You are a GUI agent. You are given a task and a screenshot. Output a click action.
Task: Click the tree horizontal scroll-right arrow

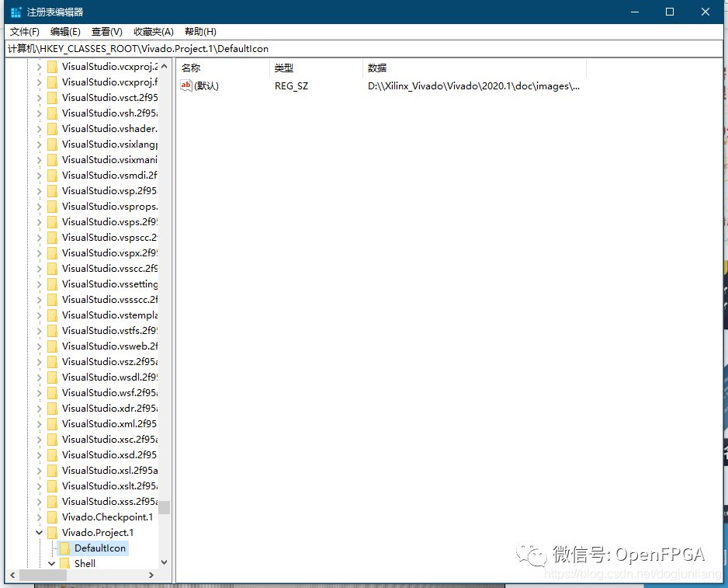click(x=151, y=576)
